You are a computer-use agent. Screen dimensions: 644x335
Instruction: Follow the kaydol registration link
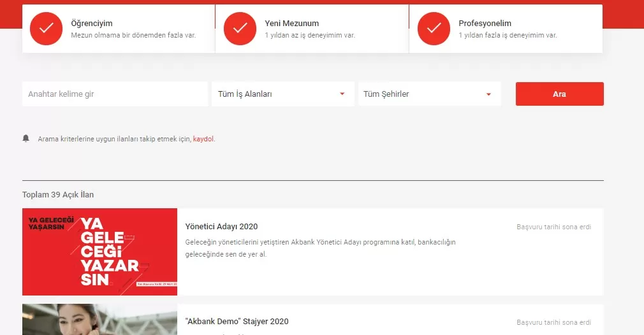click(x=203, y=139)
